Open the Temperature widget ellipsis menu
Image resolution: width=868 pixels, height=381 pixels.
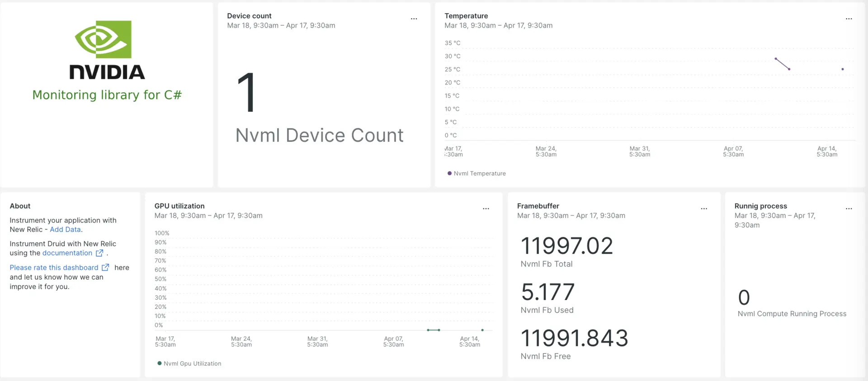pos(849,19)
